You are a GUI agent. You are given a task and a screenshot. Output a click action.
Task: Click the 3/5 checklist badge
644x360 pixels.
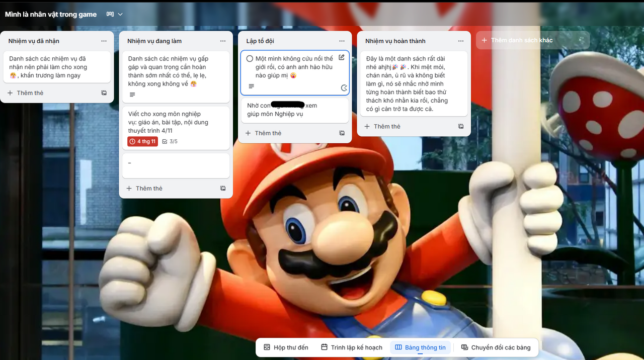[x=170, y=141]
